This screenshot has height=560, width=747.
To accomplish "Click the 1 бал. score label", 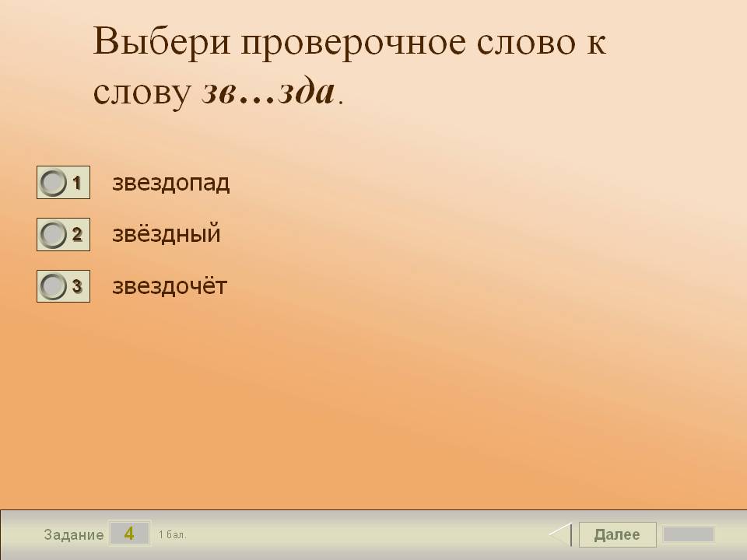I will (x=172, y=535).
